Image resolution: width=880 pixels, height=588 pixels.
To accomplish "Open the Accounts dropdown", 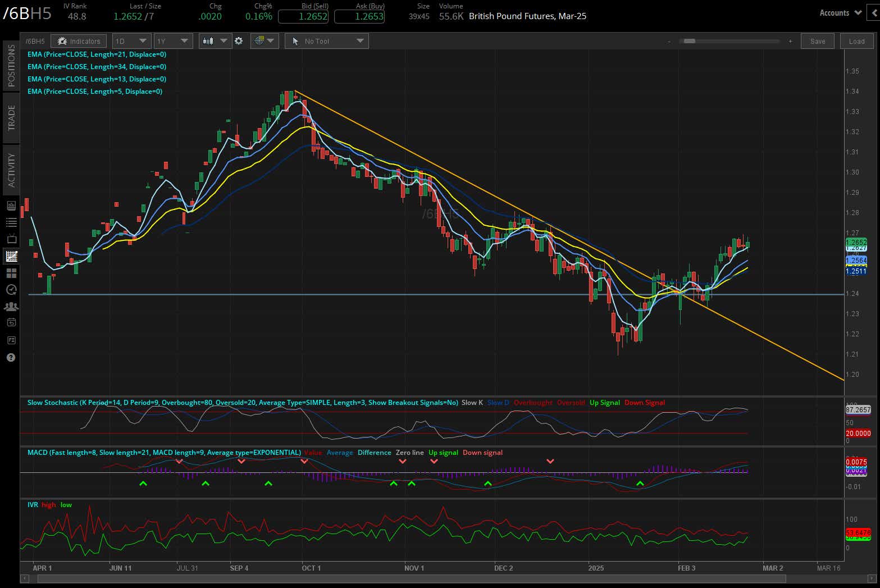I will [x=839, y=12].
